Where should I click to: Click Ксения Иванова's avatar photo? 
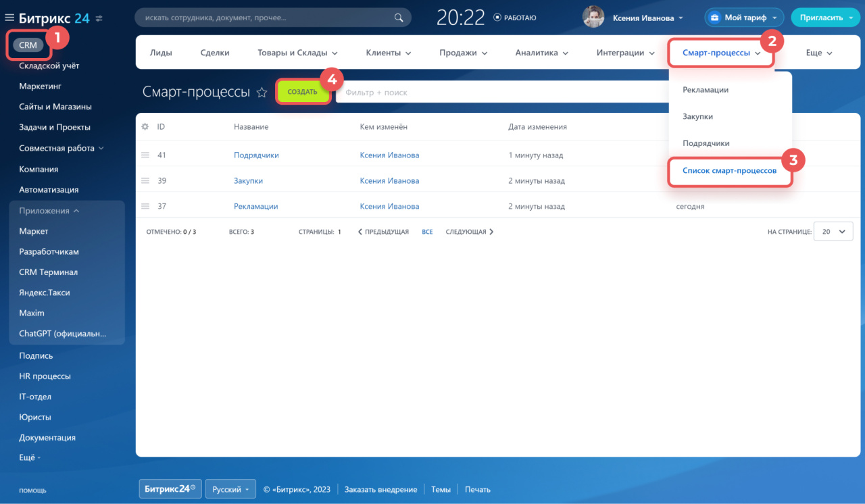point(593,18)
